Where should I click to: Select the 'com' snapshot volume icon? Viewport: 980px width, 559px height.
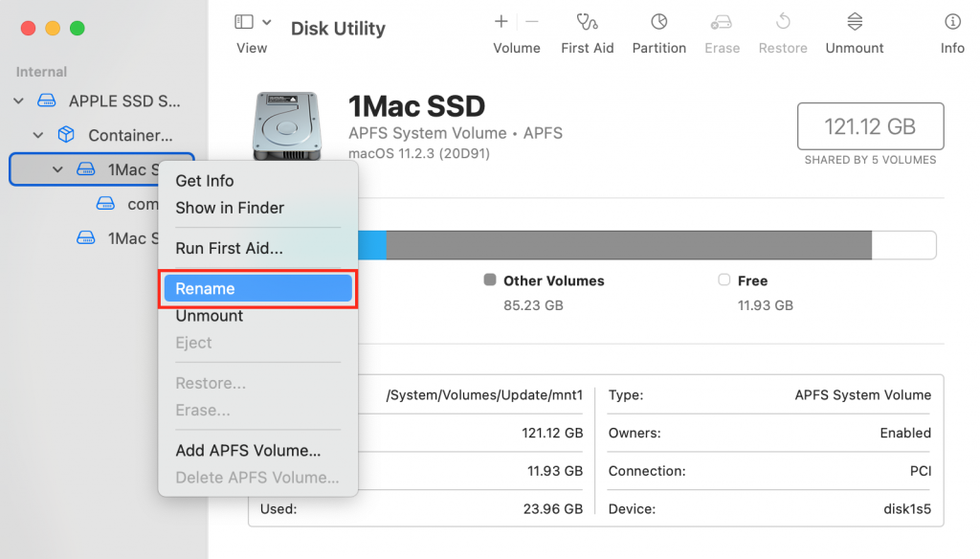tap(105, 204)
